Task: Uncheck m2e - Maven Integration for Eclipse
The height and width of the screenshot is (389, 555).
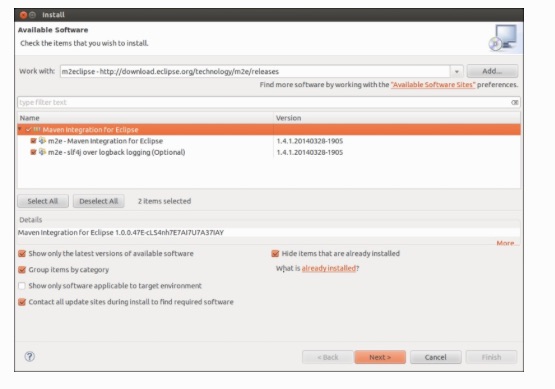Action: coord(34,141)
